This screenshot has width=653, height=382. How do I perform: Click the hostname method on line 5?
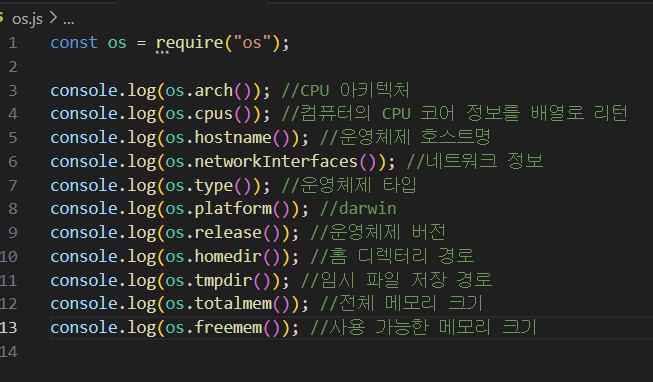(233, 137)
